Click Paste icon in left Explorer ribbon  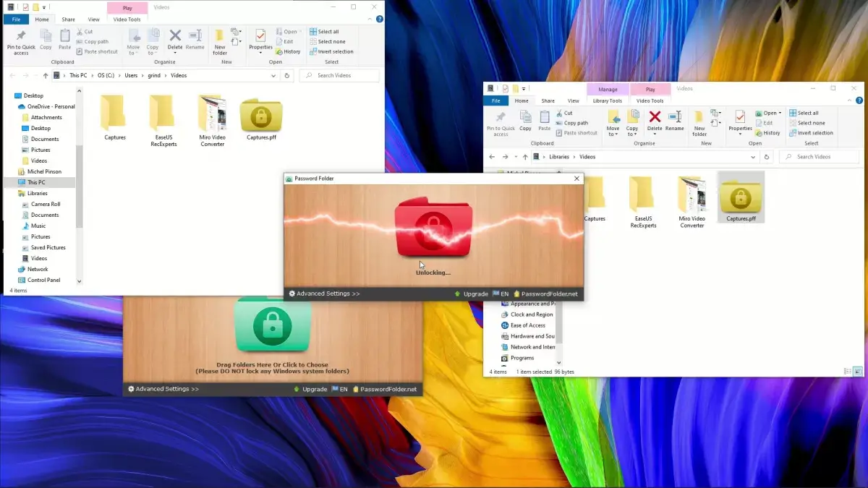[64, 39]
